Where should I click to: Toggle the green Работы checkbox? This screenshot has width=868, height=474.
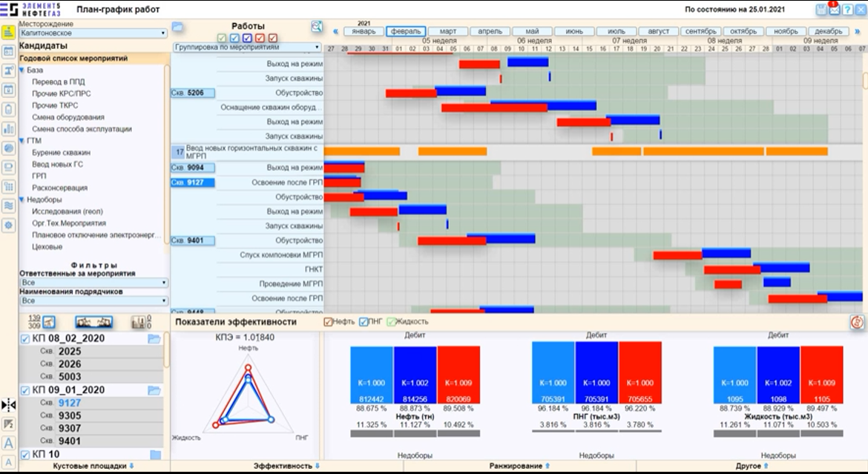pyautogui.click(x=222, y=39)
